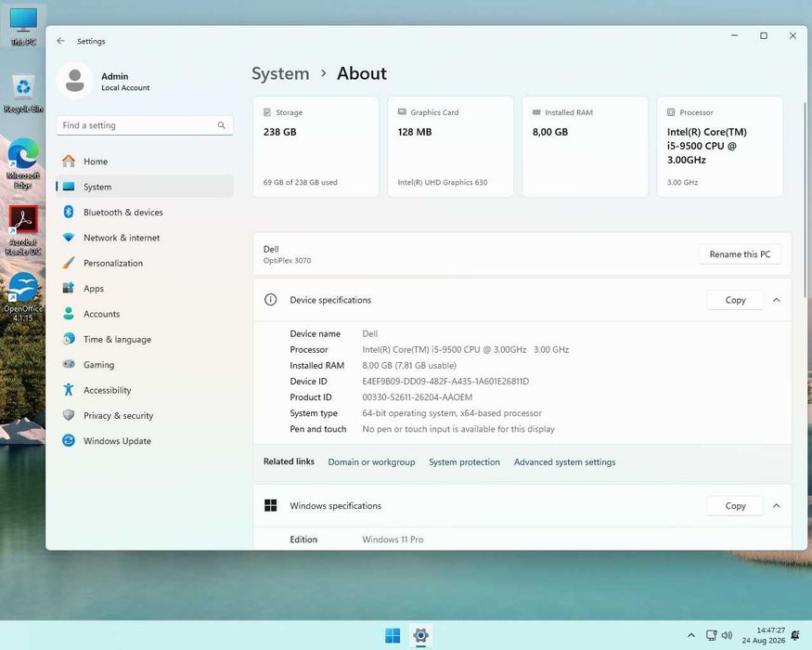Open the Admin account profile picture
The height and width of the screenshot is (650, 812).
(x=75, y=81)
